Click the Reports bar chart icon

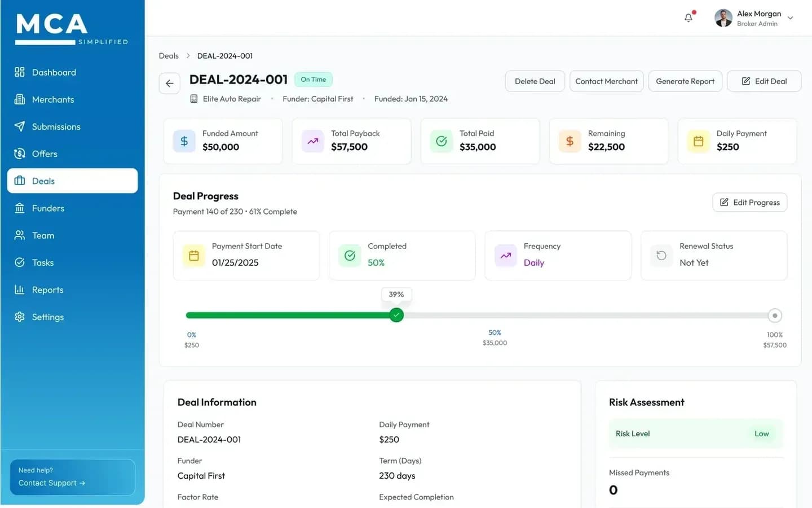(20, 290)
